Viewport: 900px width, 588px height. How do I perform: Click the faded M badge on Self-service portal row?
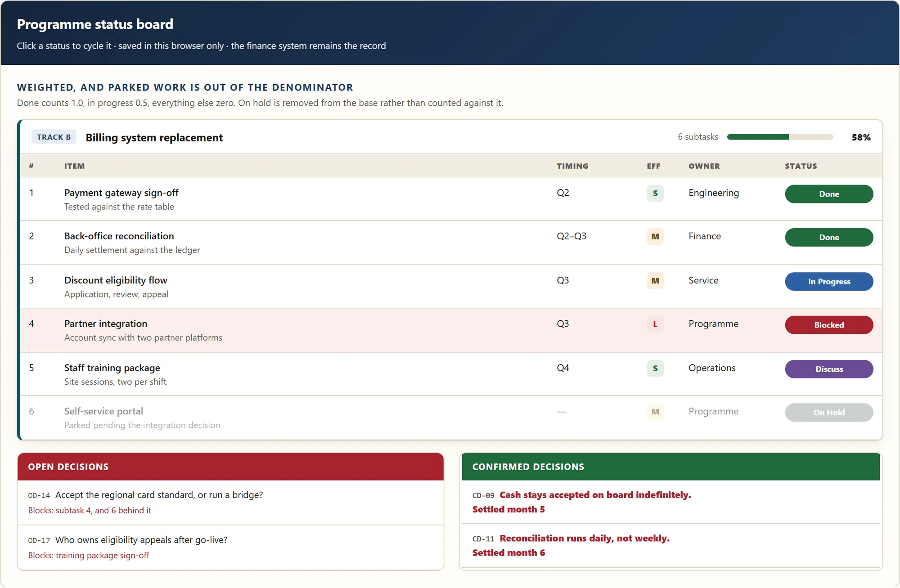pos(655,412)
